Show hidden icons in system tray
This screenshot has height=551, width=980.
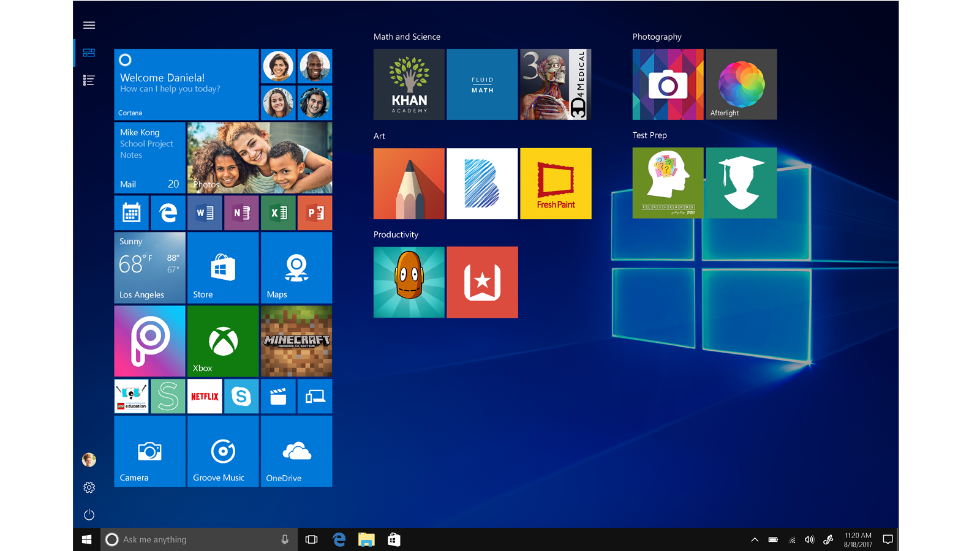tap(755, 539)
